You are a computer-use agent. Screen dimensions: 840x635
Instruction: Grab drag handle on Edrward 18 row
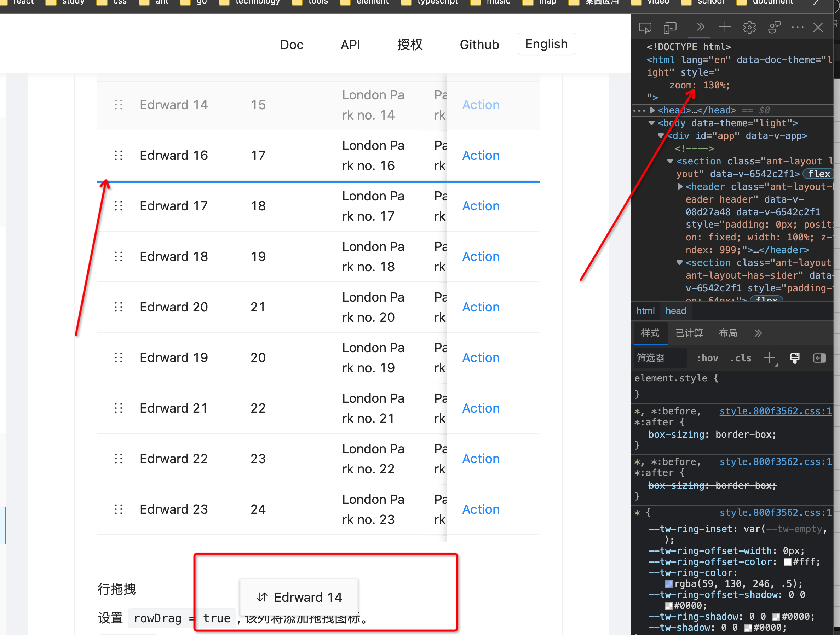pos(119,257)
